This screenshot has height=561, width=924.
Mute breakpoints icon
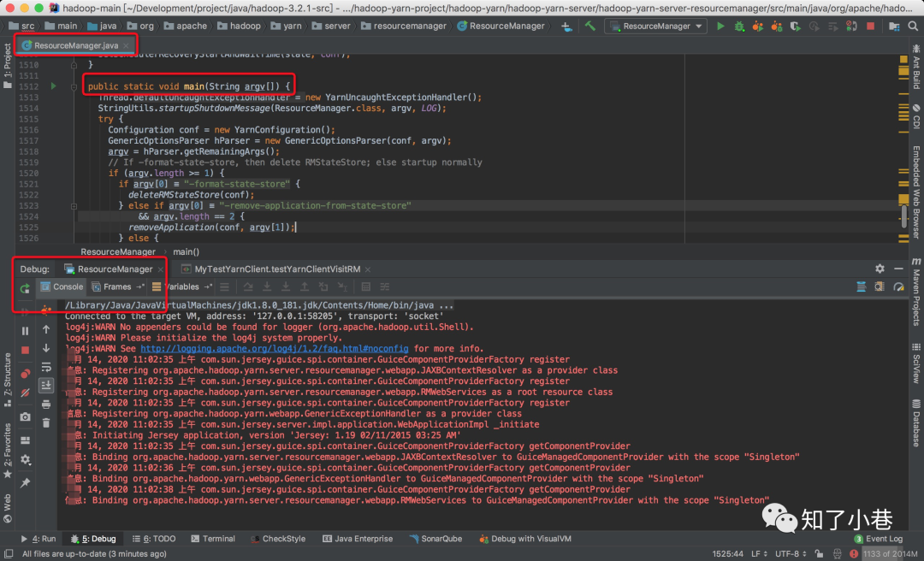(26, 393)
